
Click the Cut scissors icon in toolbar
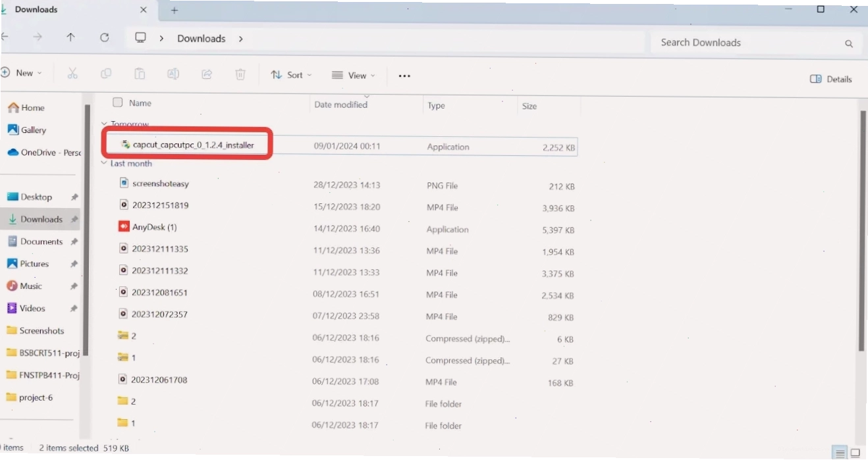click(72, 74)
